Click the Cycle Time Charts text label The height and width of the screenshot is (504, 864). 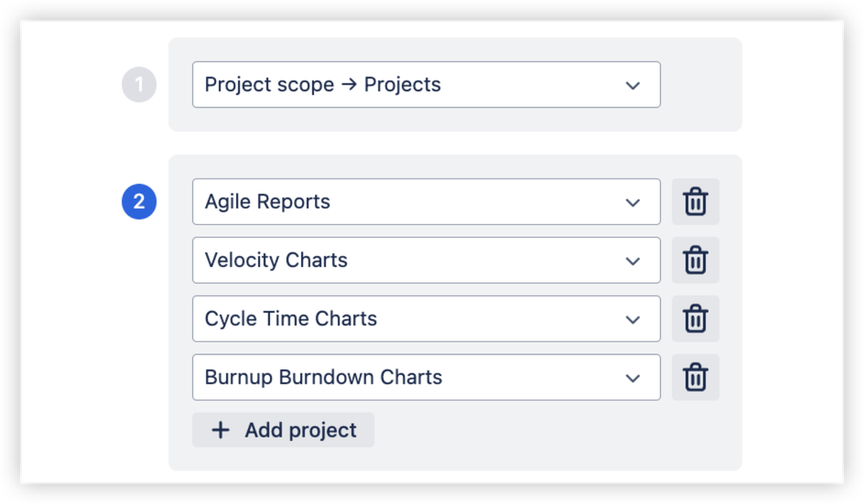[290, 318]
